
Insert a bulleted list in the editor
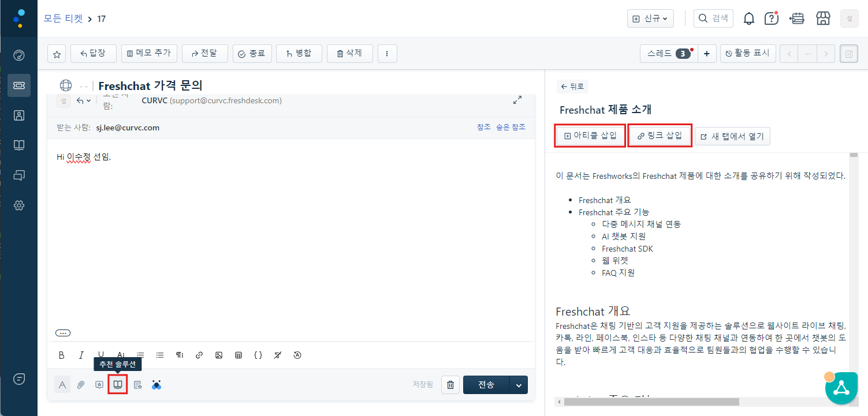point(160,355)
